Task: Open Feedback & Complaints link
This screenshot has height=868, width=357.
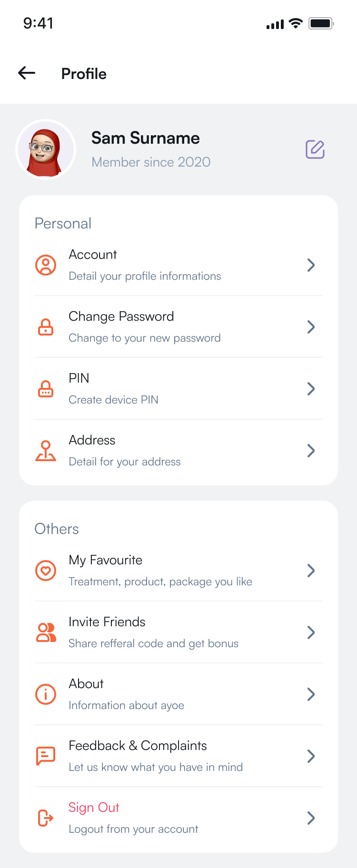Action: pyautogui.click(x=138, y=746)
